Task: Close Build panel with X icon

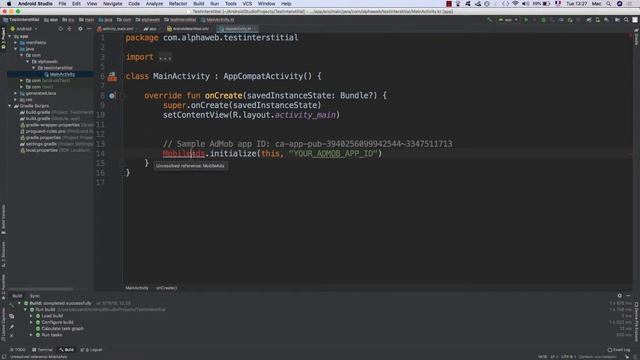Action: click(11, 336)
